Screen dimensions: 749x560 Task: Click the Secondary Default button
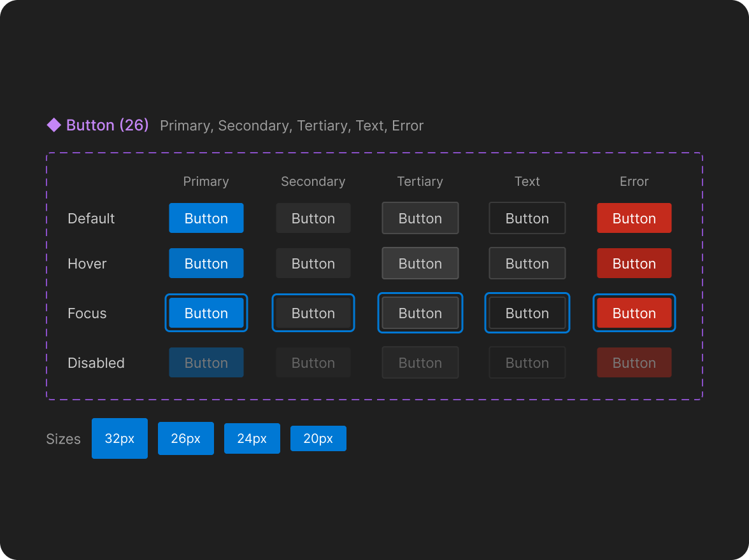[x=313, y=218]
